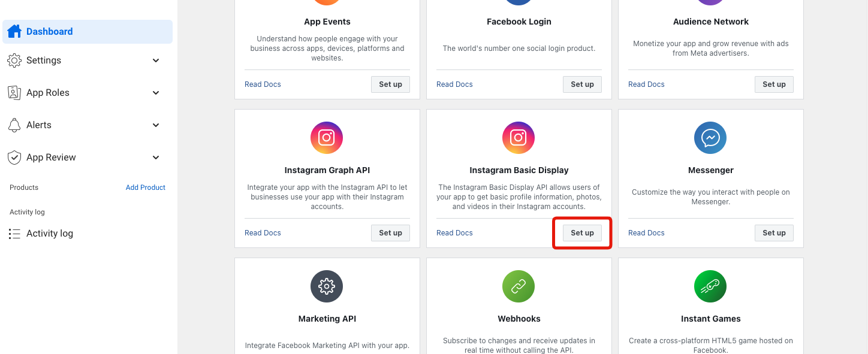Set up Instagram Basic Display

581,232
